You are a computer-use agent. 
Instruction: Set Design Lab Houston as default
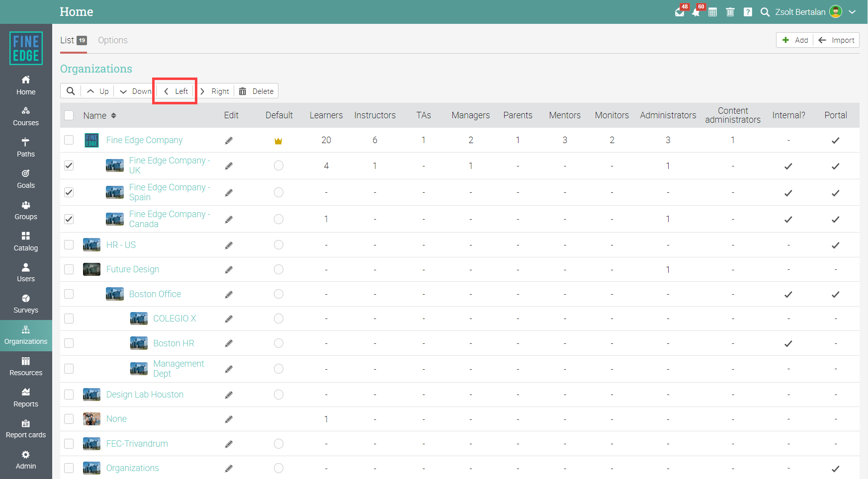(278, 395)
